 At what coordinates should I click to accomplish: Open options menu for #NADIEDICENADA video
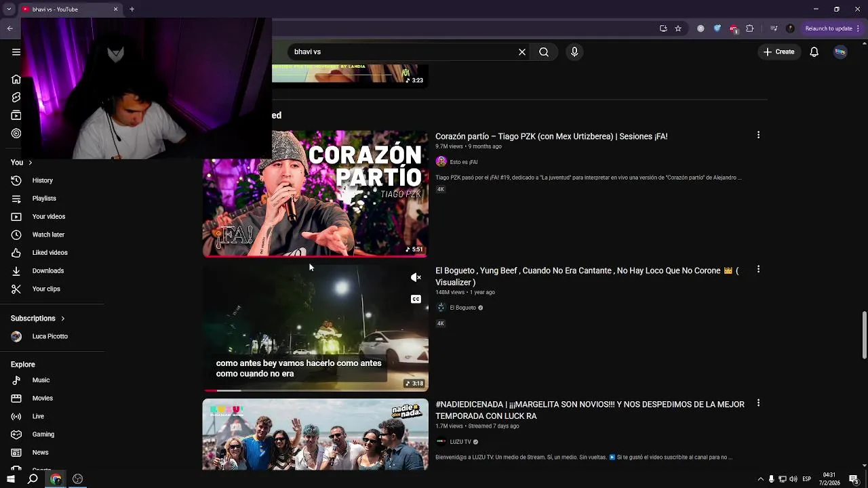pyautogui.click(x=758, y=403)
